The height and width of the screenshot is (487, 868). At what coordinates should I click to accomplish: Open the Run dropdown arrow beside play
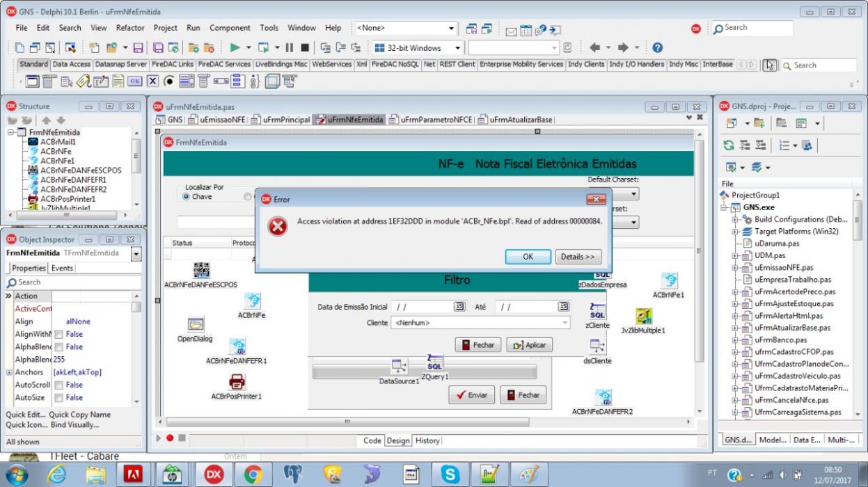point(247,48)
